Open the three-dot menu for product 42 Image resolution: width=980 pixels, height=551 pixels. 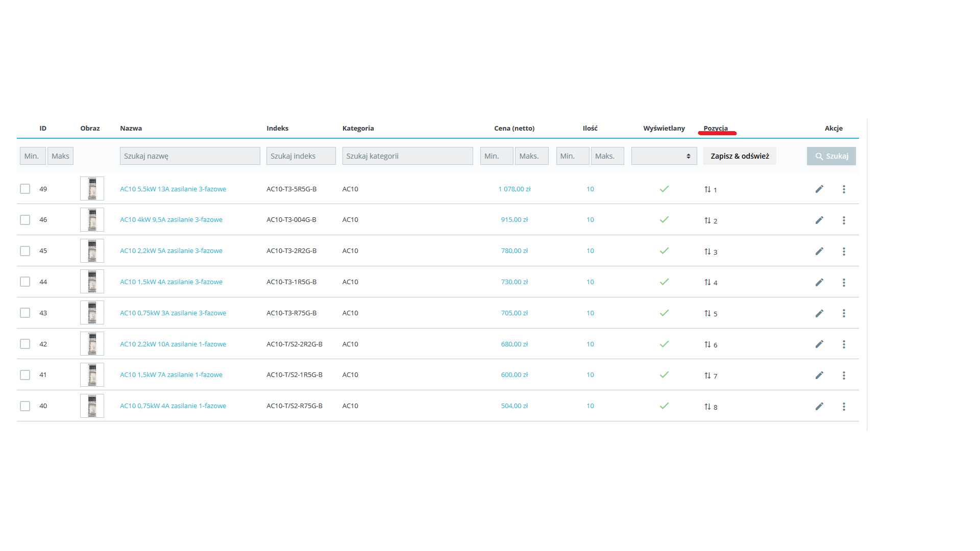(x=844, y=344)
